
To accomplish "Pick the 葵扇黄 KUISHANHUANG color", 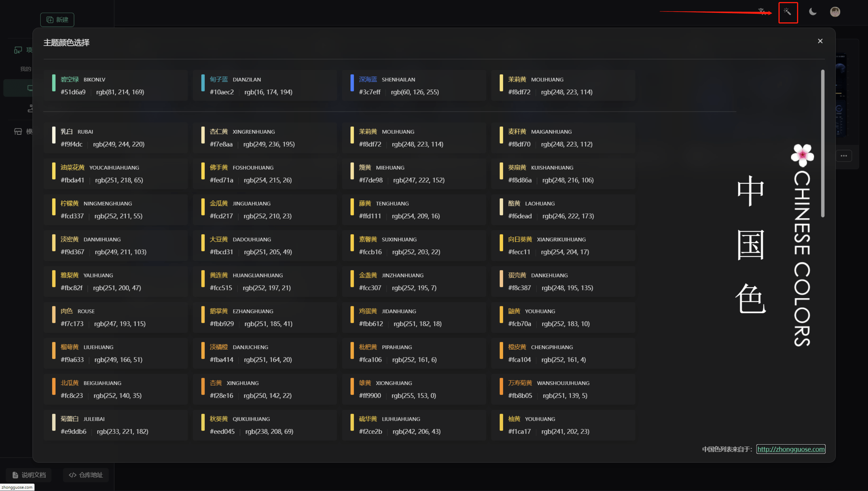I will [x=563, y=174].
